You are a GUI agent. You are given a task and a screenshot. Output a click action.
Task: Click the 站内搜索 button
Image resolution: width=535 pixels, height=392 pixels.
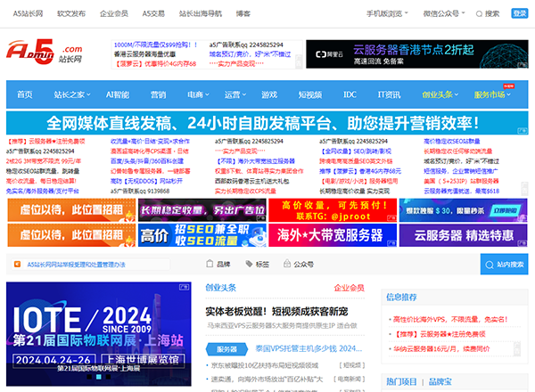point(505,265)
